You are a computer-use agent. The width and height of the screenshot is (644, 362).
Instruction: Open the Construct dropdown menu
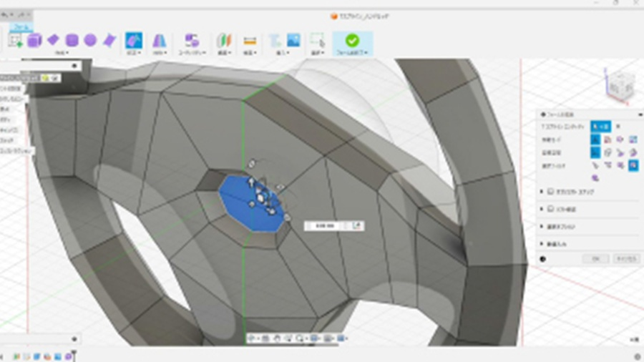[x=224, y=53]
